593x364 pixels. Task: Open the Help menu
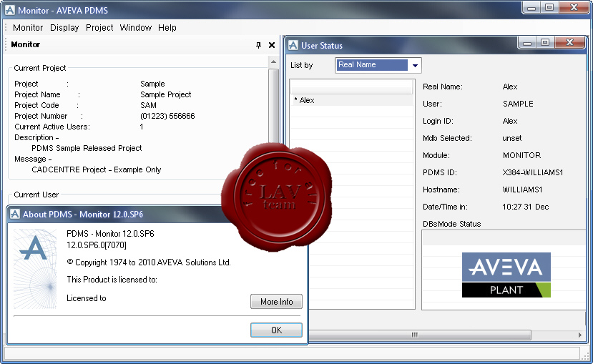167,28
